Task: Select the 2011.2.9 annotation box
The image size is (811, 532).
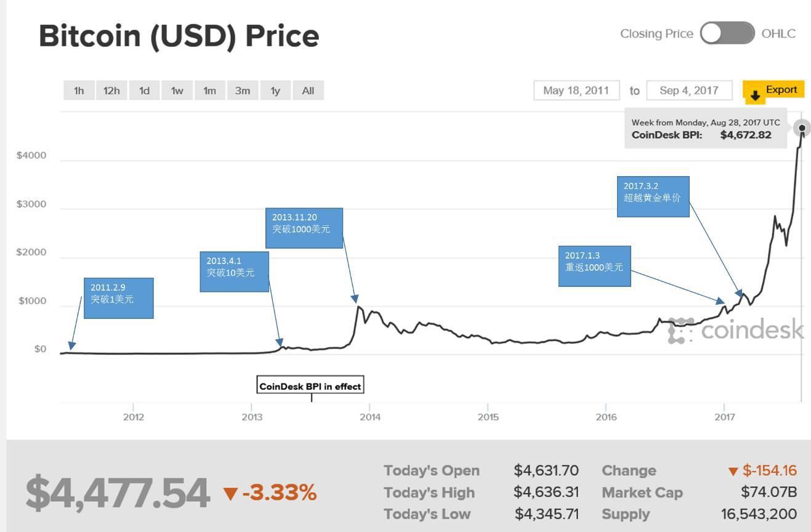Action: coord(118,298)
